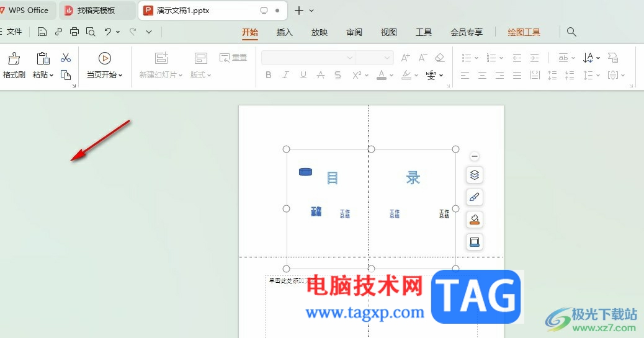
Task: Click the search magnifier icon
Action: [x=571, y=32]
